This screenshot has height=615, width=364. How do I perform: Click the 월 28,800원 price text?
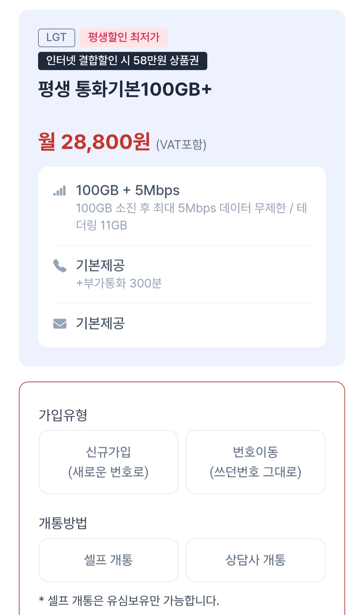(94, 142)
